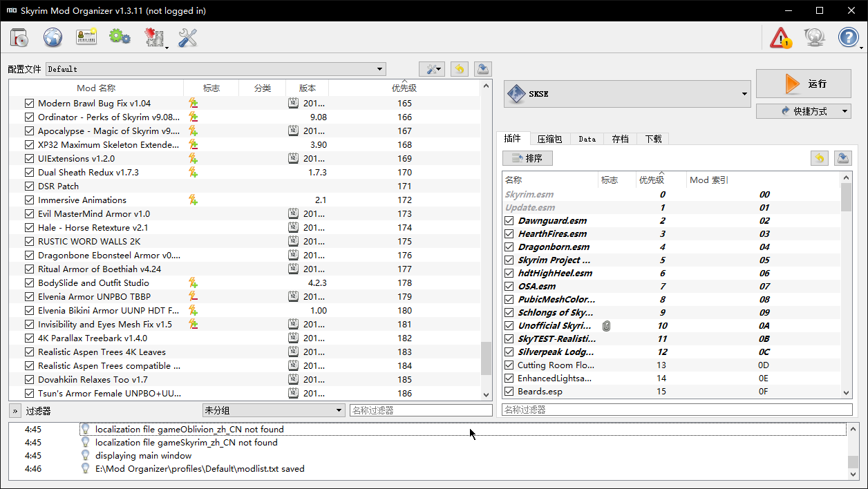Open the Nexus globe browser icon
This screenshot has height=489, width=868.
[53, 37]
